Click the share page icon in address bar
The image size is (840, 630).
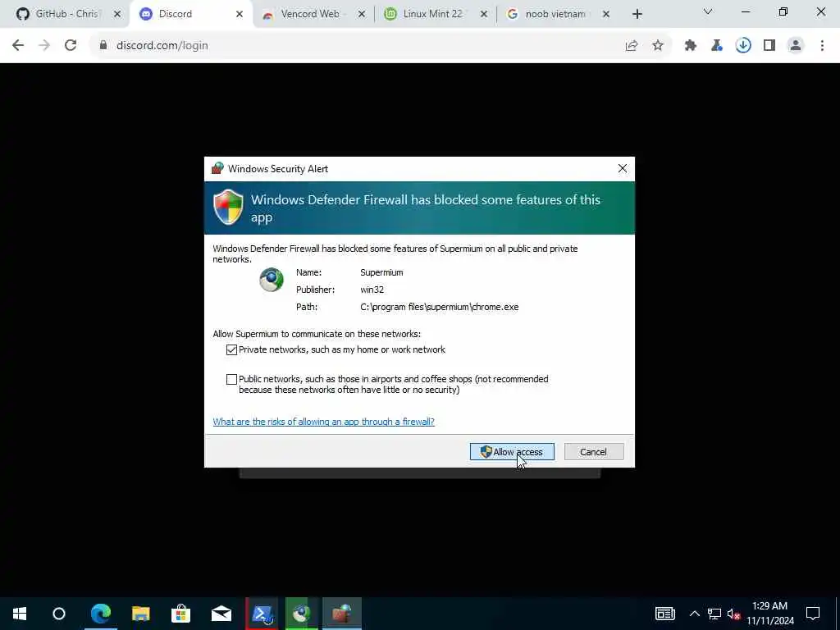632,46
